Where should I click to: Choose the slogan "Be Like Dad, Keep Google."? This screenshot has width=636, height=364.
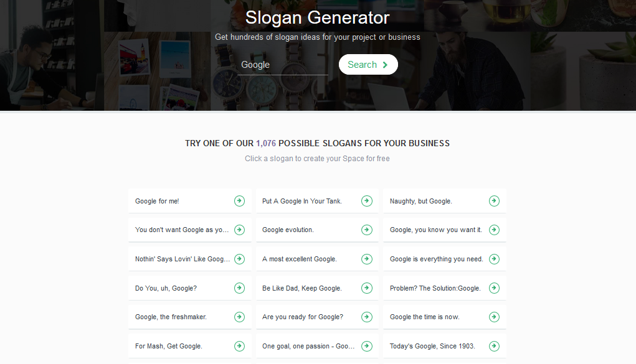[317, 288]
